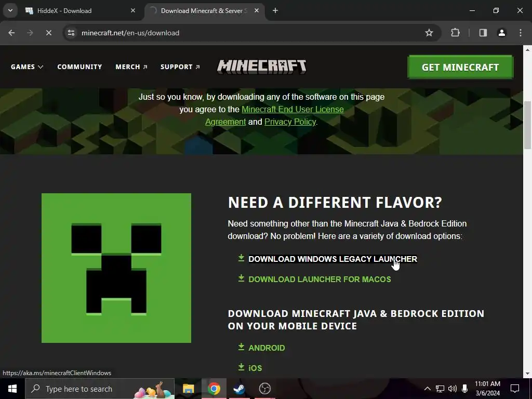Screen dimensions: 532x399
Task: Bookmark this page with the star icon
Action: tap(429, 33)
